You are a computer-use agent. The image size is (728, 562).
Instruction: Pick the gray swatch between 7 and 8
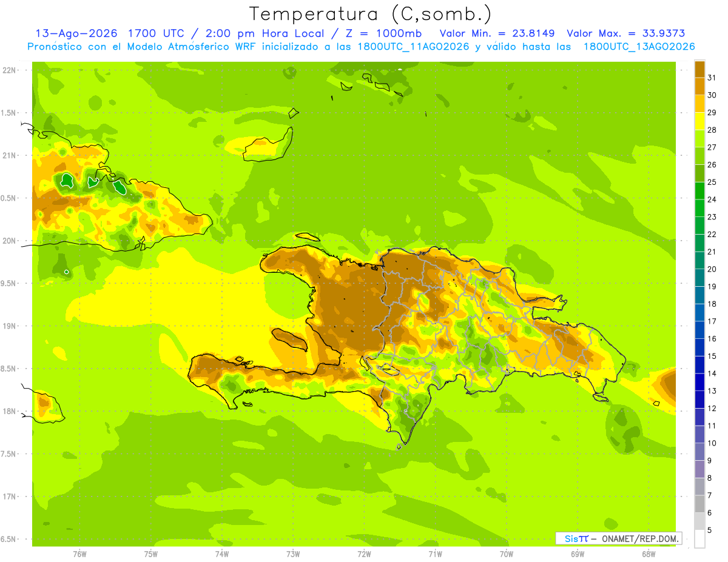point(699,487)
